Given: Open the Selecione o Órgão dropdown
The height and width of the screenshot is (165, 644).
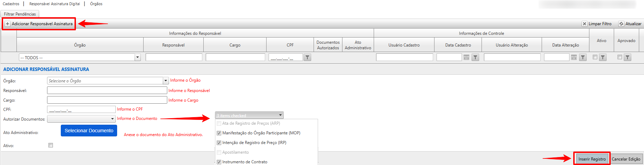Looking at the screenshot, I should pyautogui.click(x=166, y=81).
